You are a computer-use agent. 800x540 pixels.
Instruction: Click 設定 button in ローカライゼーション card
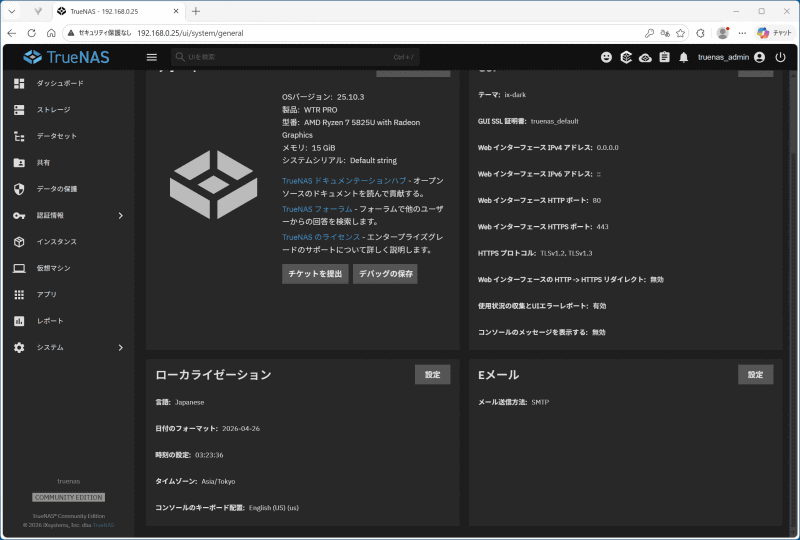[x=433, y=375]
